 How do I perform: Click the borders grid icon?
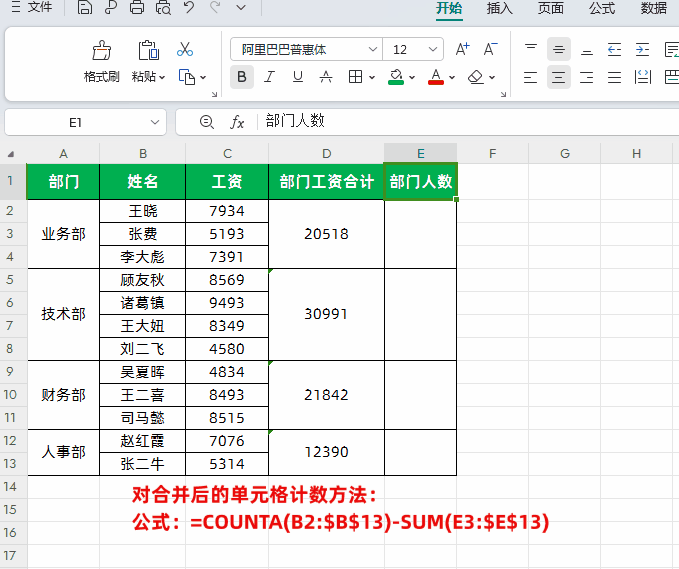pyautogui.click(x=356, y=77)
